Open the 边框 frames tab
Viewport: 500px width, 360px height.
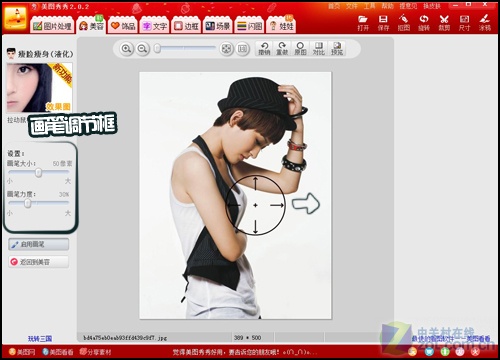coord(186,26)
